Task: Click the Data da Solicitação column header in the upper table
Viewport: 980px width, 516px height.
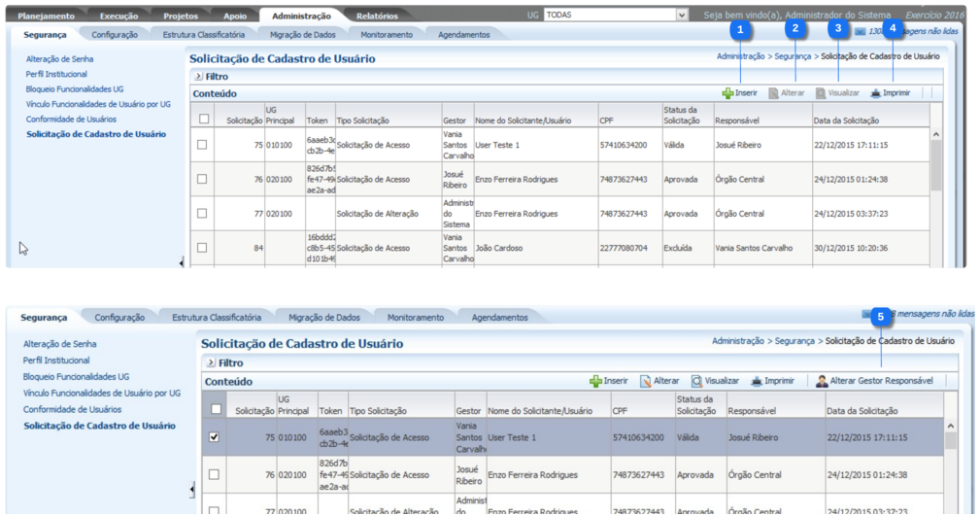Action: [846, 120]
